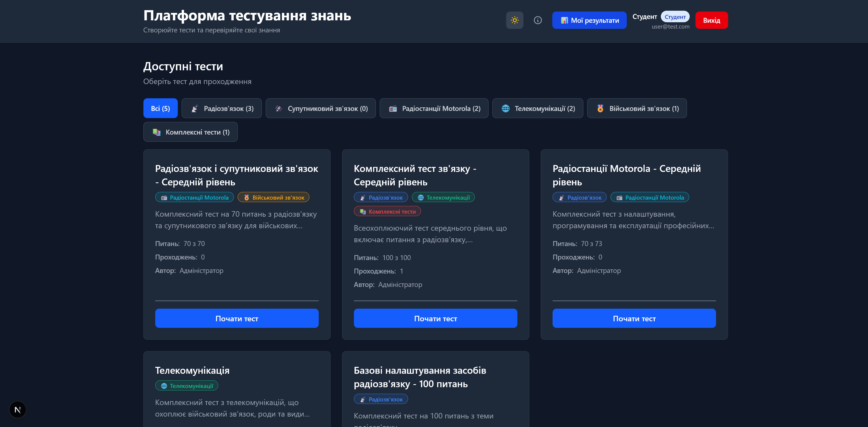Click Радіостанції Motorola tag on third card
The image size is (868, 427).
pos(650,197)
